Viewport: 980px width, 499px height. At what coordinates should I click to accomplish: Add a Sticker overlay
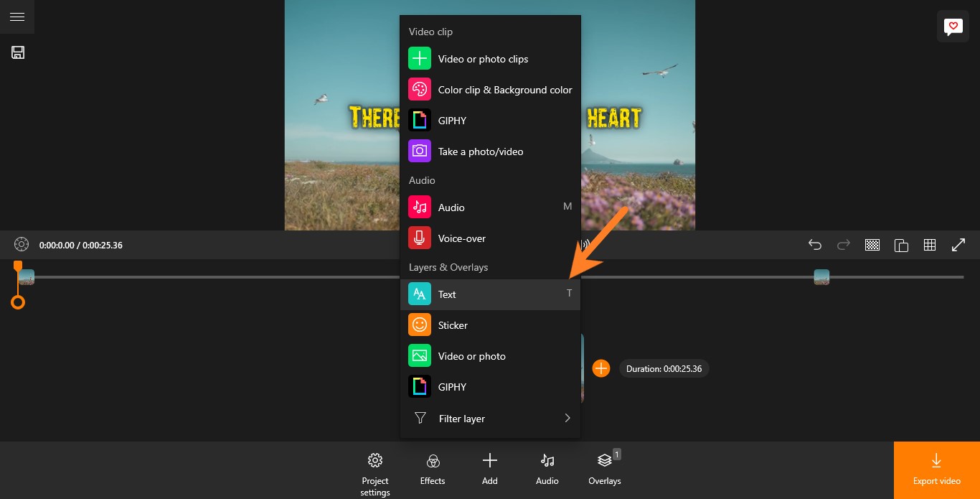(x=490, y=325)
